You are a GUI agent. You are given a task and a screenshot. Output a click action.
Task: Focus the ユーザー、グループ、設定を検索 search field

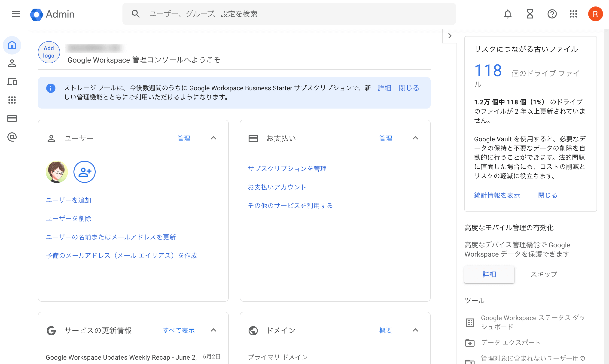coord(289,14)
